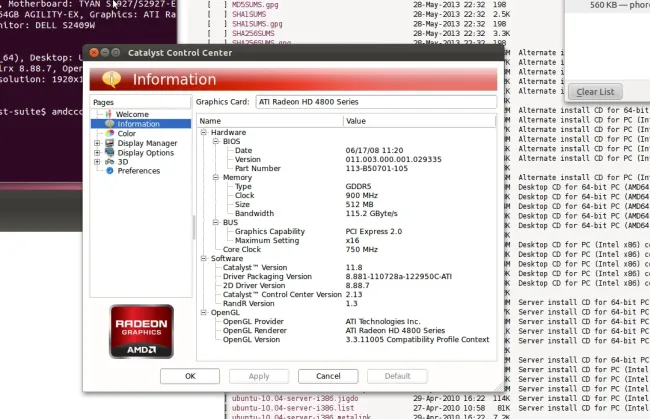Click the 3D page icon
The width and height of the screenshot is (650, 419).
(109, 162)
